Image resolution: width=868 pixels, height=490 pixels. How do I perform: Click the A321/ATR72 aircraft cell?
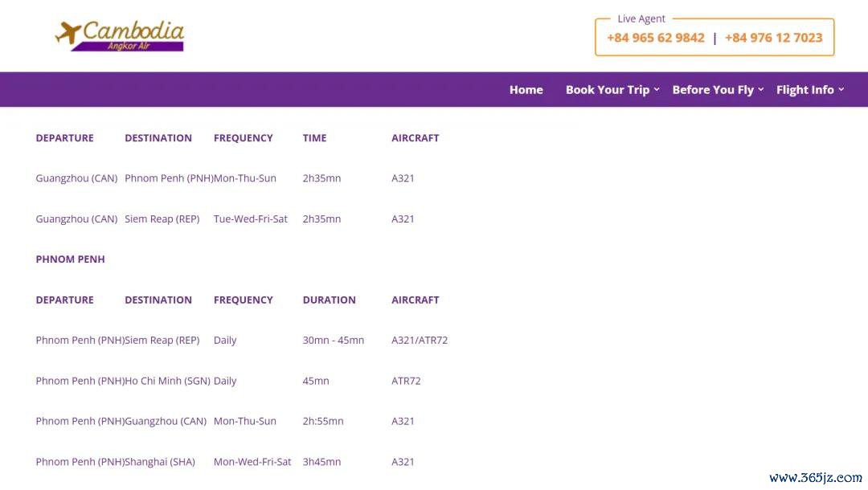pyautogui.click(x=419, y=341)
